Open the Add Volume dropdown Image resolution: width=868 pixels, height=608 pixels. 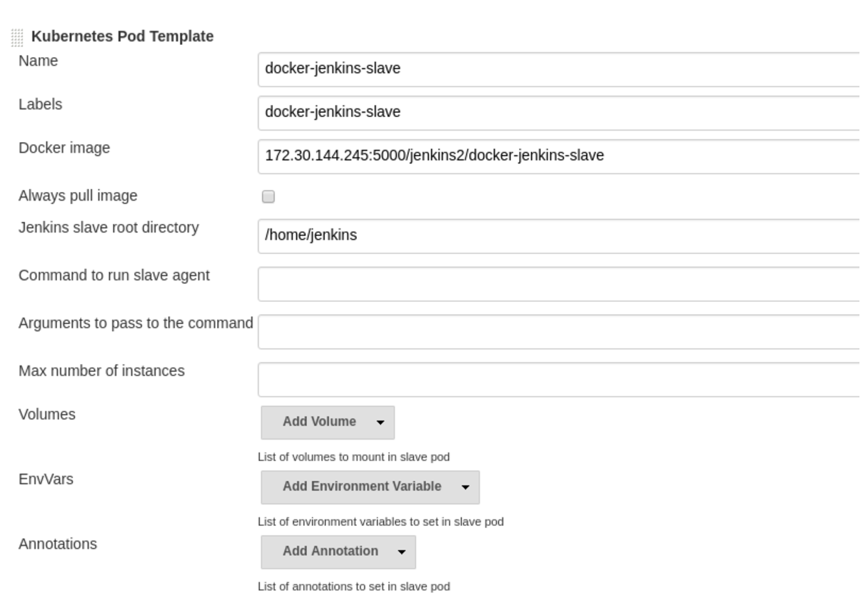[328, 422]
